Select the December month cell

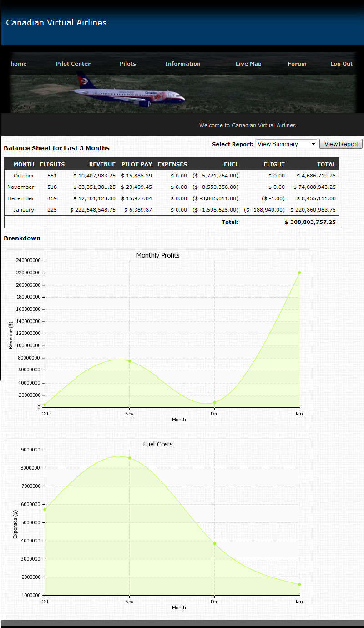(20, 198)
